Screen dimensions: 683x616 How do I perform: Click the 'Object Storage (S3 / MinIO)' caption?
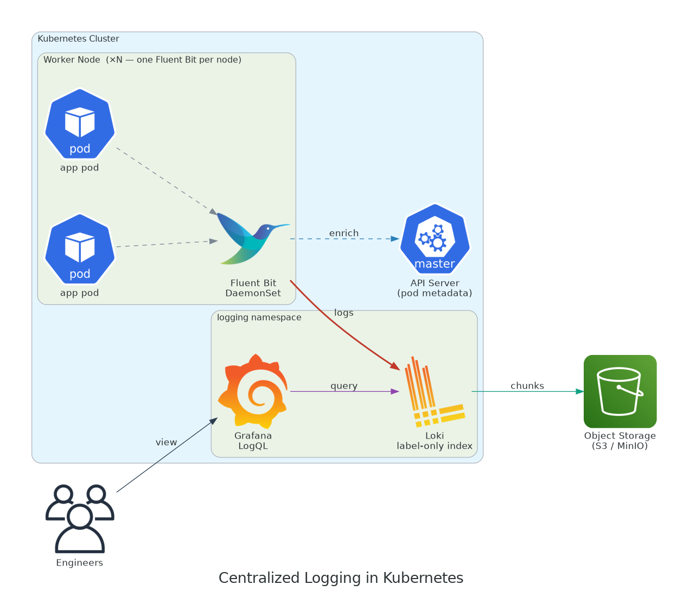[620, 441]
